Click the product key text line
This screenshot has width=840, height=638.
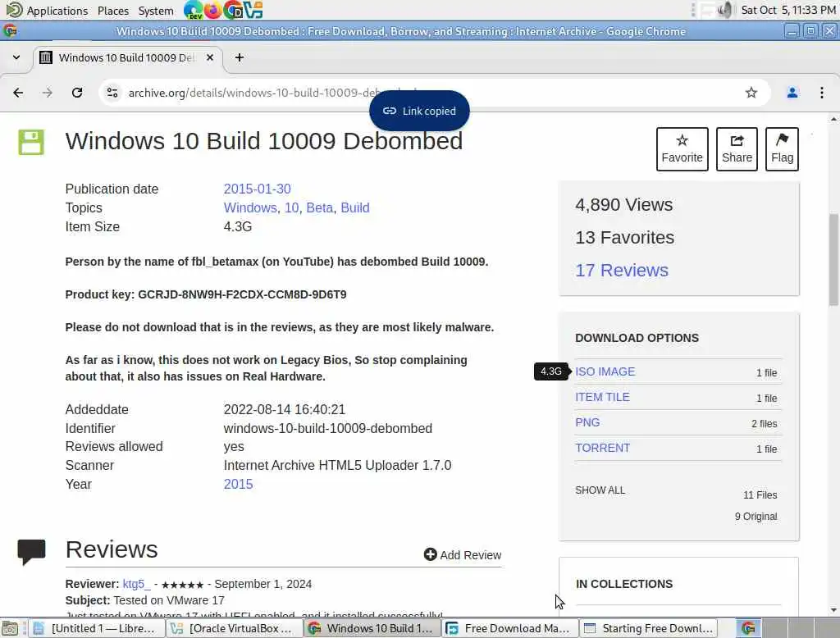(206, 294)
